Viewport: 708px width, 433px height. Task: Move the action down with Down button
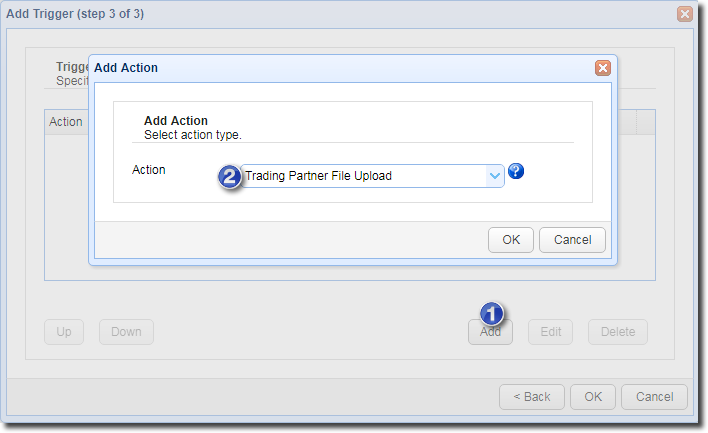126,332
